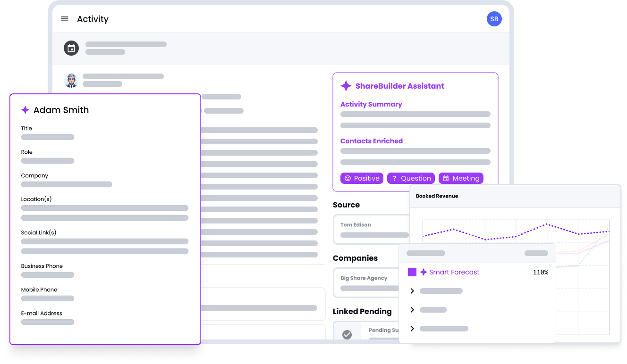Click the Smart Forecast sparkle icon
Screen dimensions: 627x364
424,272
